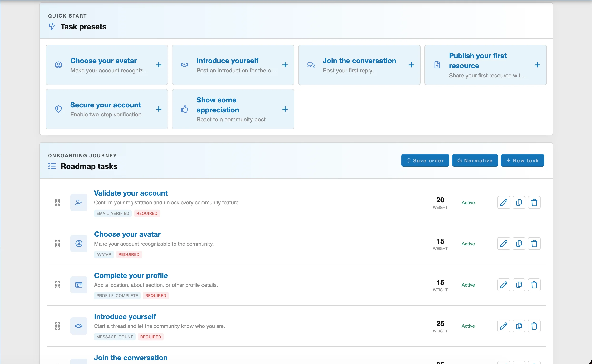Duplicate the Complete your profile task
This screenshot has width=592, height=364.
519,285
